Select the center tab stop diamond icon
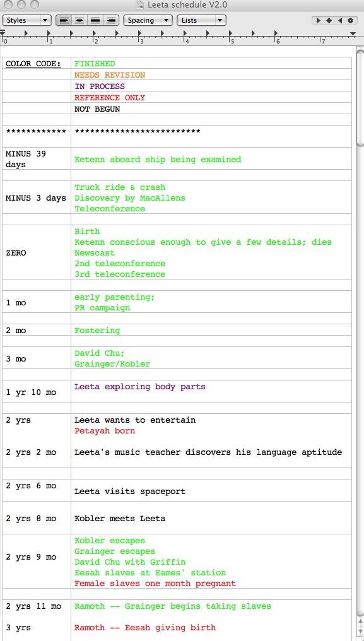364x641 pixels. point(329,20)
